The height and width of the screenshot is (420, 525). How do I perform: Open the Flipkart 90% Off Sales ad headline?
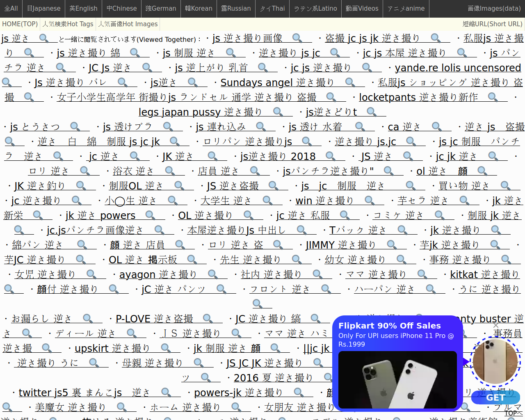tap(390, 326)
